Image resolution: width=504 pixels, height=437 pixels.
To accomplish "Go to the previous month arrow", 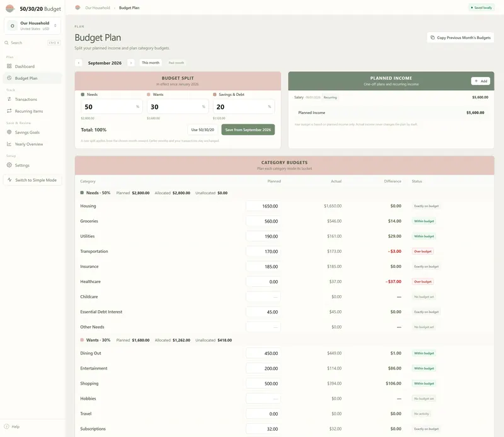I will tap(78, 63).
